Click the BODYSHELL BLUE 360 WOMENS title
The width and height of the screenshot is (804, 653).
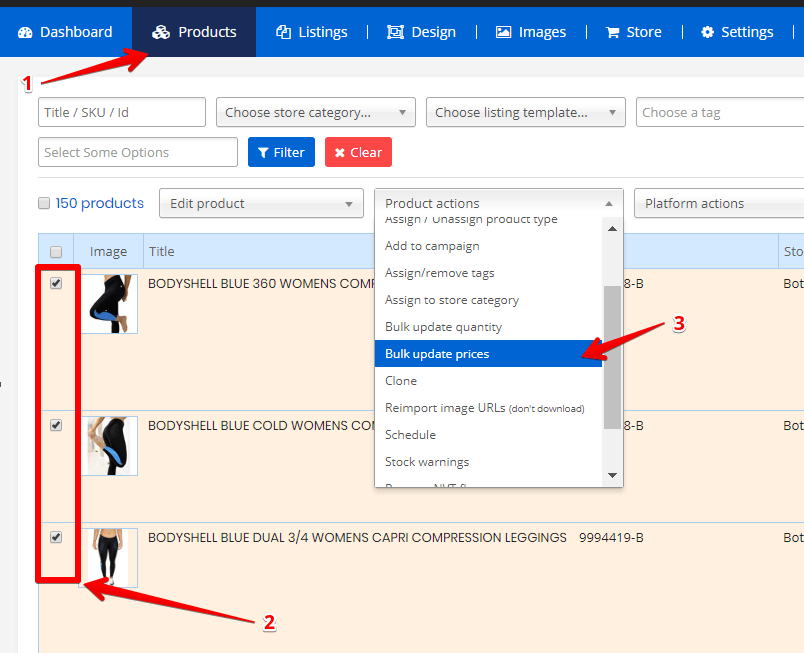(262, 283)
